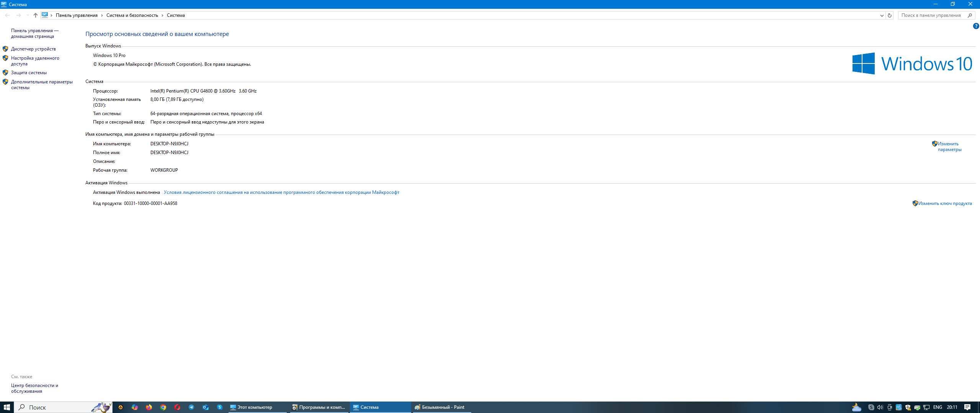Open Telegram from the taskbar
The image size is (980, 413).
pyautogui.click(x=191, y=407)
